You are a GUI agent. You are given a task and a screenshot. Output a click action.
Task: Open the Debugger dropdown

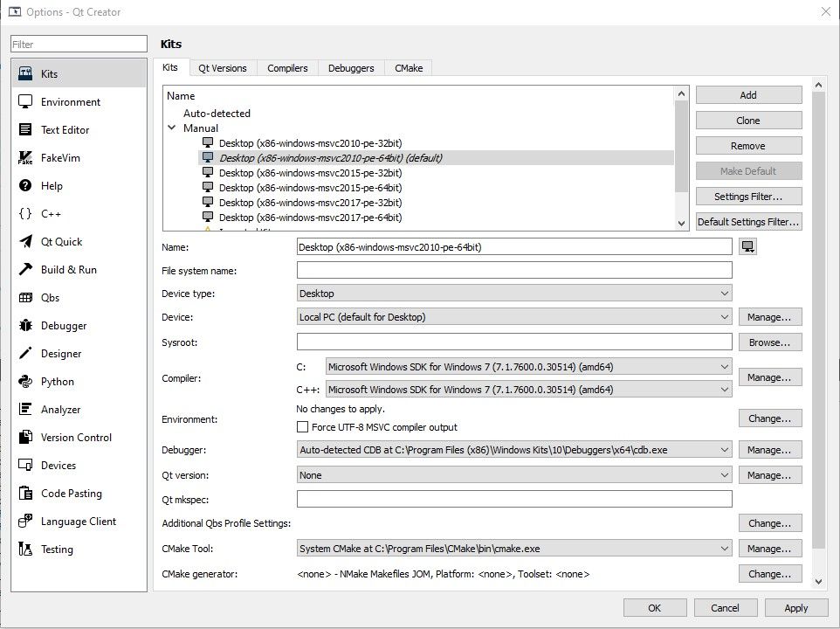514,450
